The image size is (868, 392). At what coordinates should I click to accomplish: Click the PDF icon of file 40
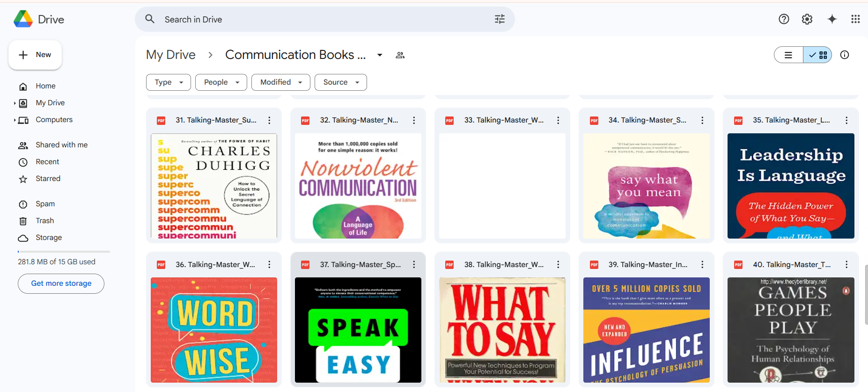tap(738, 265)
